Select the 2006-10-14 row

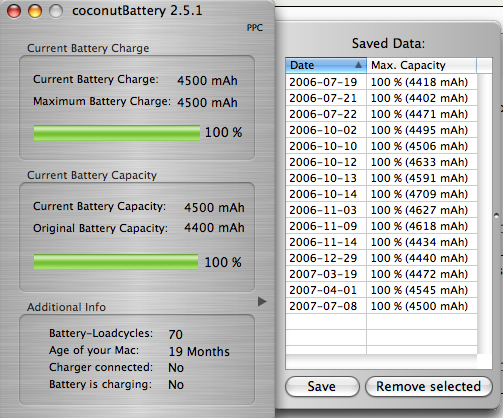[381, 194]
